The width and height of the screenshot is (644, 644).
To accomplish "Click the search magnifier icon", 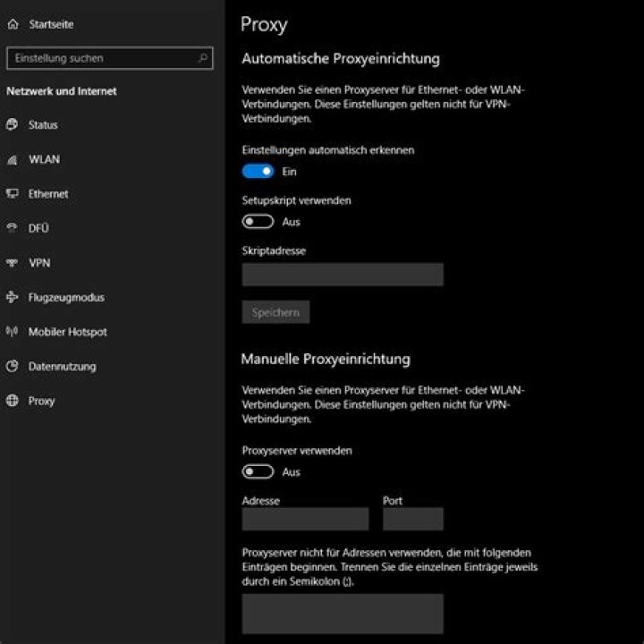I will [202, 58].
